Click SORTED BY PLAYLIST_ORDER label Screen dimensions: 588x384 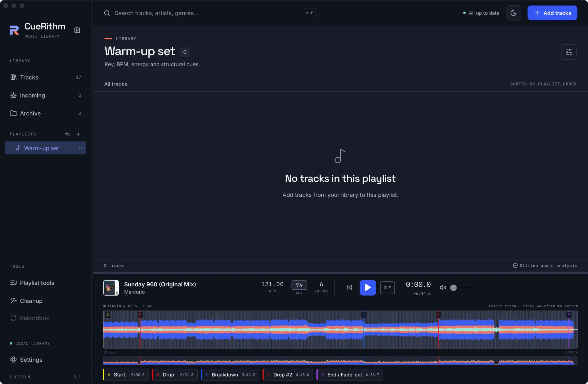coord(543,84)
